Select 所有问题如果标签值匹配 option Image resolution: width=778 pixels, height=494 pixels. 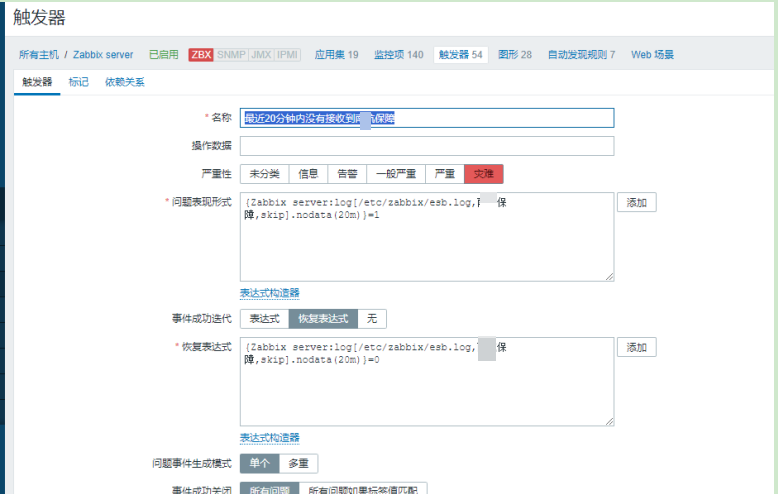point(363,489)
